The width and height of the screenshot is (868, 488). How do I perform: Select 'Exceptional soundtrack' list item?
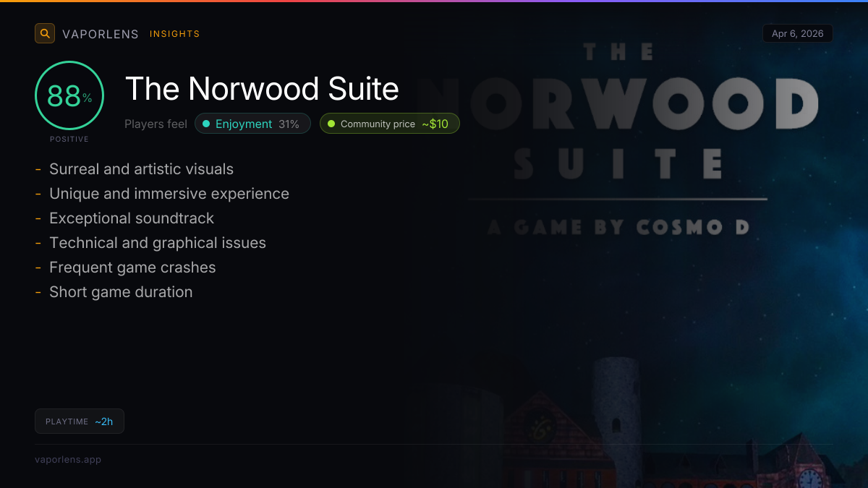click(x=132, y=218)
